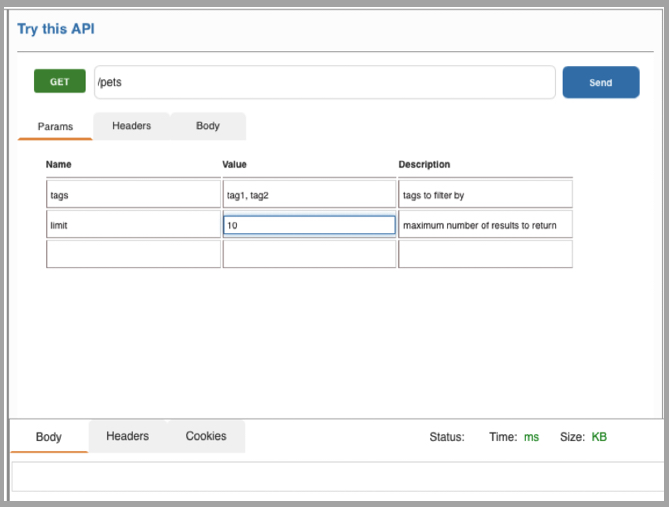The width and height of the screenshot is (669, 507).
Task: Edit the 'tag1, tag2' value field
Action: [309, 195]
